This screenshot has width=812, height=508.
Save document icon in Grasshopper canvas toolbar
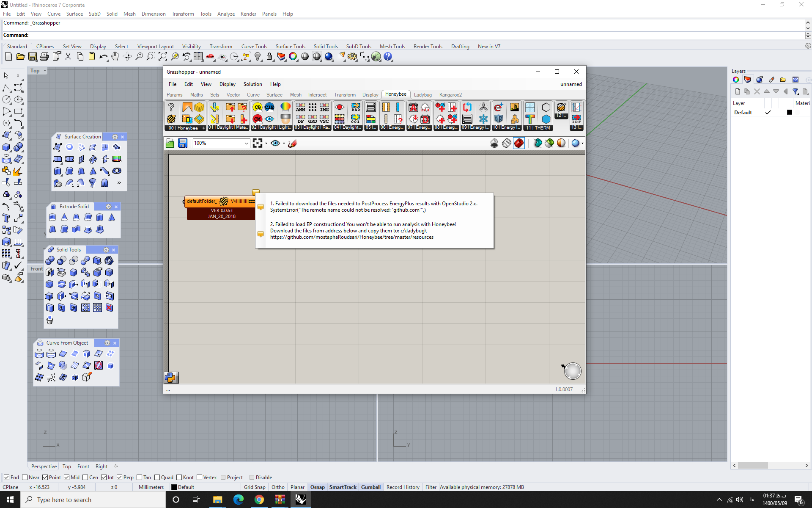(182, 143)
